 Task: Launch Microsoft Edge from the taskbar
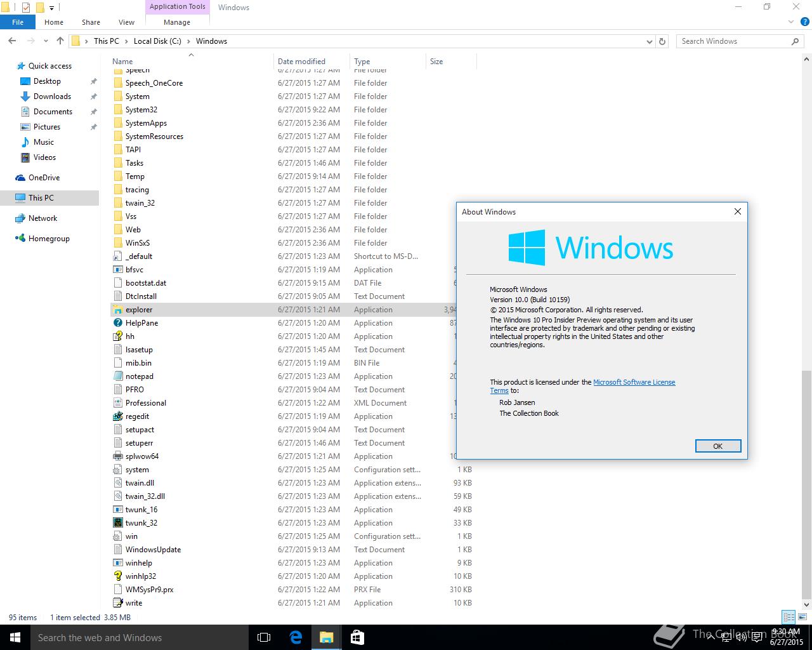coord(296,637)
